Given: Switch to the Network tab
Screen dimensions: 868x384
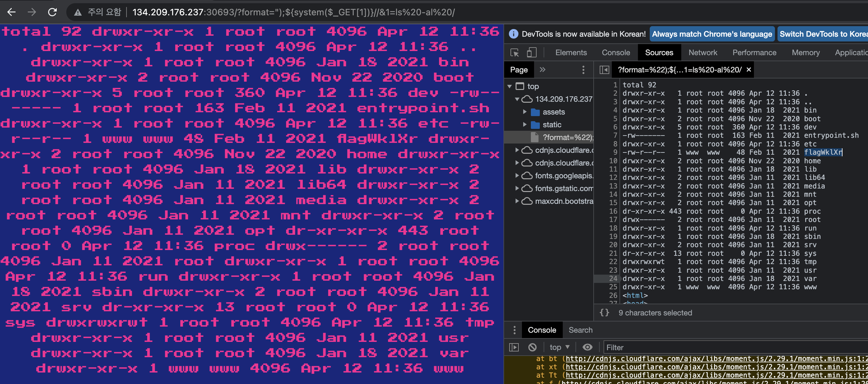Looking at the screenshot, I should tap(703, 53).
